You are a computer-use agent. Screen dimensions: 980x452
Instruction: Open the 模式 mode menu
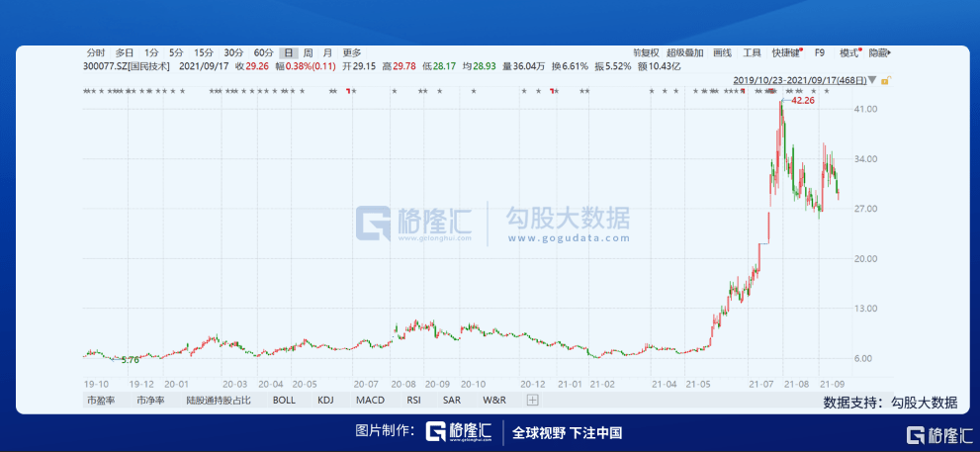[850, 53]
